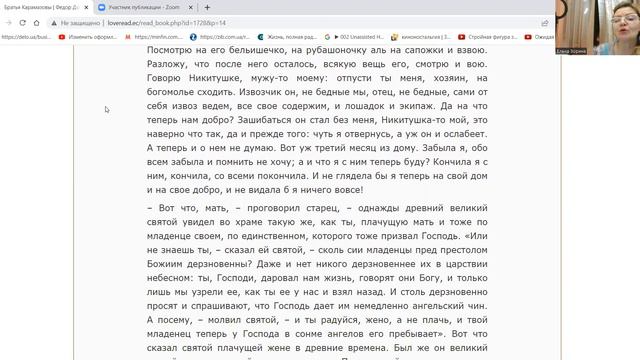
Task: Open the Жизнь, полная рад... bookmark
Action: [287, 37]
